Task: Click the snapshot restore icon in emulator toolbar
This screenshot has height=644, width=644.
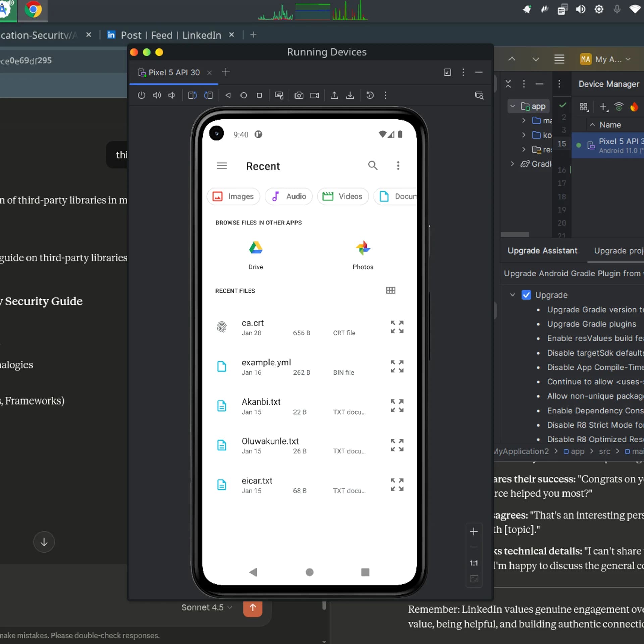Action: pyautogui.click(x=370, y=95)
